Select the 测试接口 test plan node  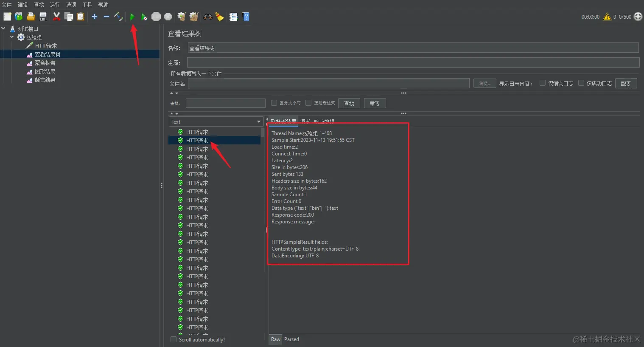point(28,29)
